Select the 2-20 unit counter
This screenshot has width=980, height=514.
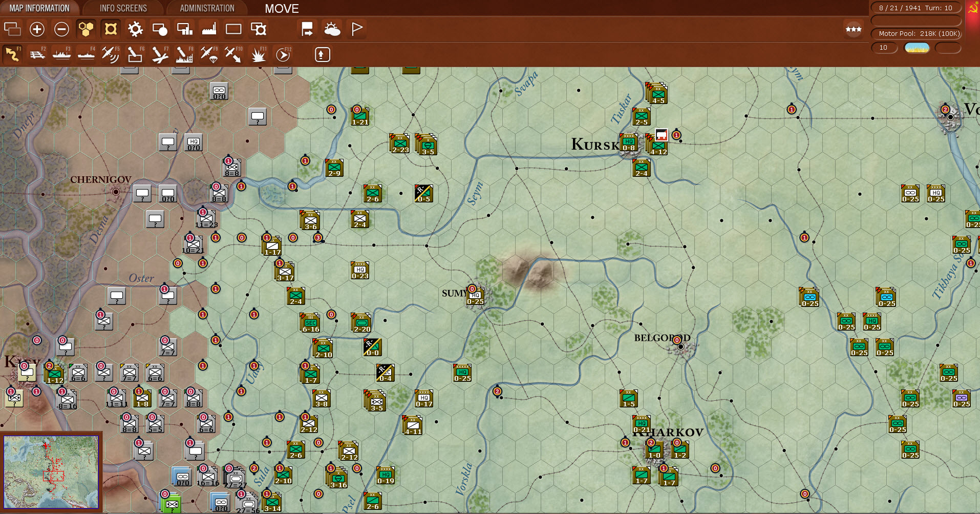[x=361, y=323]
